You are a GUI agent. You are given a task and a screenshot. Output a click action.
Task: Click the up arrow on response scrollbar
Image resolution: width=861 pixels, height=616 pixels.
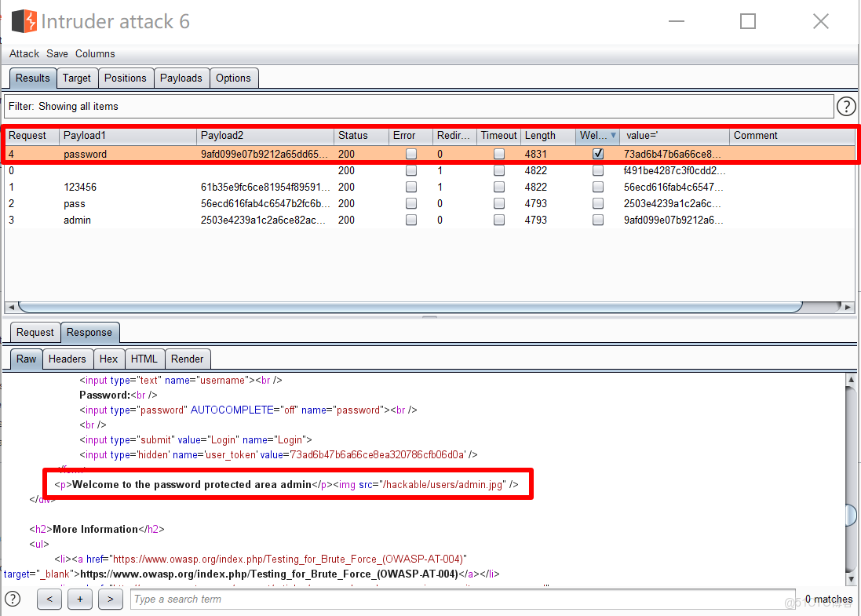tap(851, 378)
